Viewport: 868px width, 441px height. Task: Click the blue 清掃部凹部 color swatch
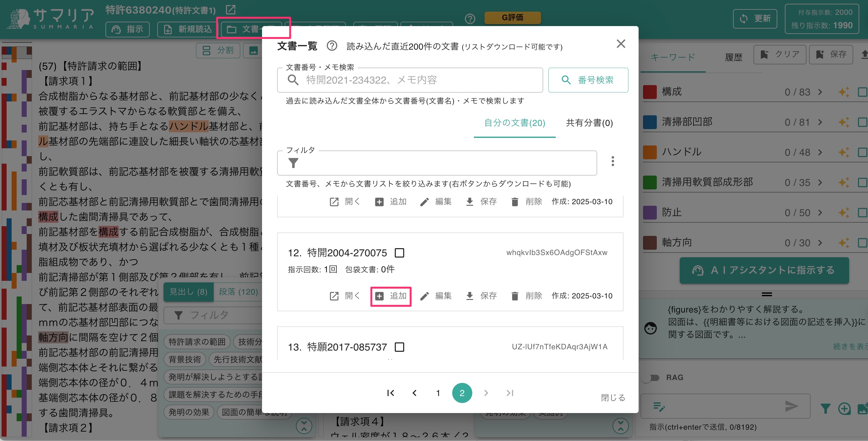[650, 122]
